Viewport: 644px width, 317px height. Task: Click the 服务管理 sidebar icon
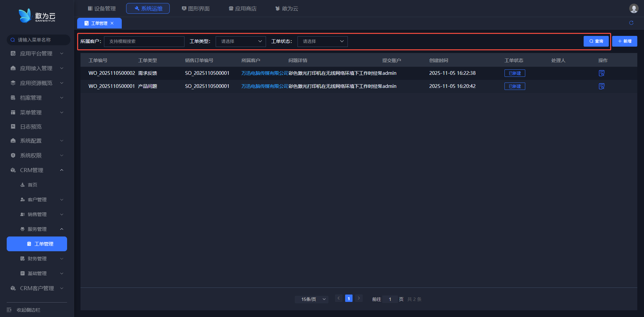point(22,229)
